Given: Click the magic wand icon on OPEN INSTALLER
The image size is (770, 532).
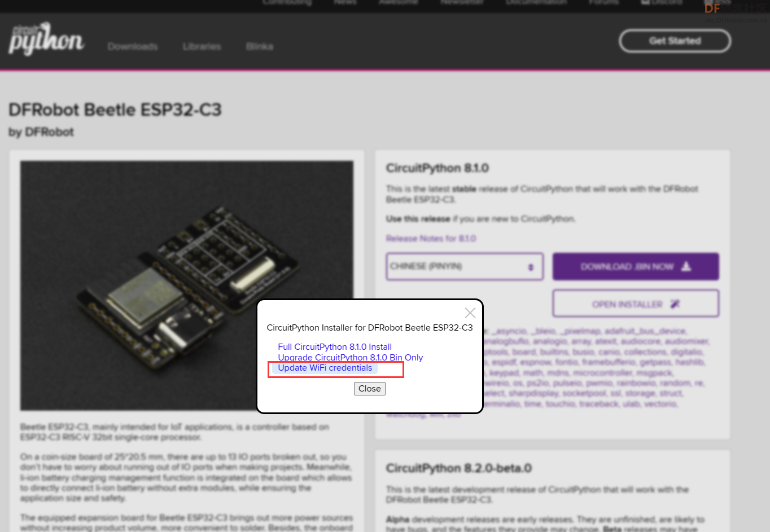Looking at the screenshot, I should pos(675,304).
